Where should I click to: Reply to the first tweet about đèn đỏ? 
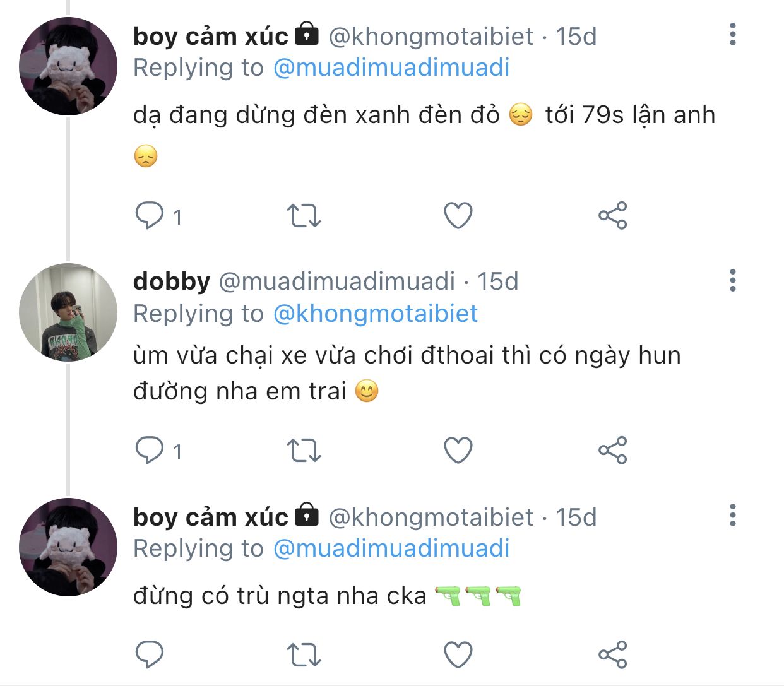coord(150,216)
